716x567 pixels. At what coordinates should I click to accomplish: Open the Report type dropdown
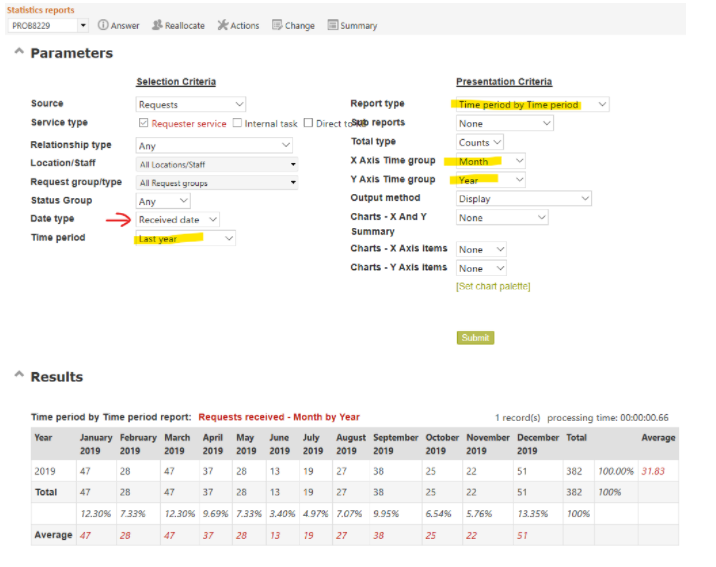[x=532, y=104]
